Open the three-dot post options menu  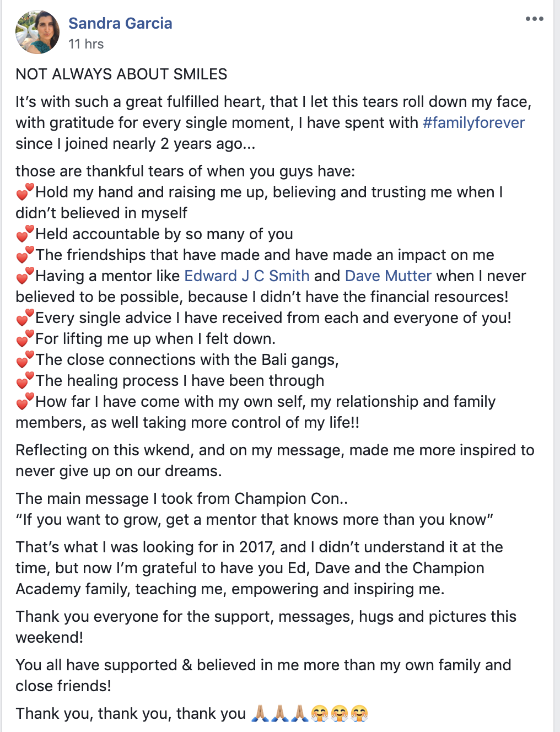coord(534,19)
